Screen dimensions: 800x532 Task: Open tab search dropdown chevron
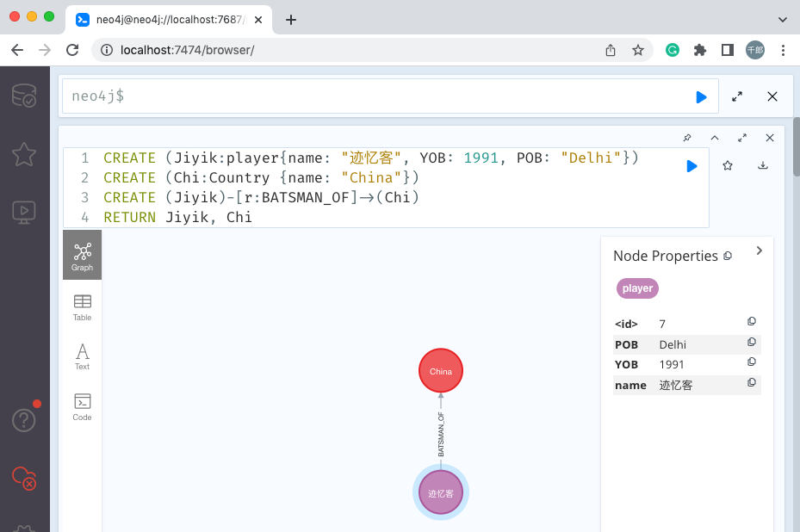tap(782, 20)
